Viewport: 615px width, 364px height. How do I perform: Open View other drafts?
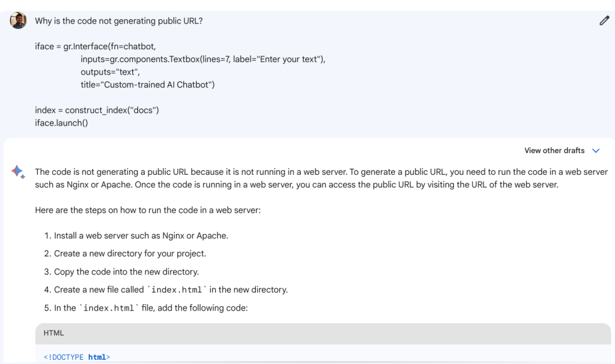tap(554, 151)
